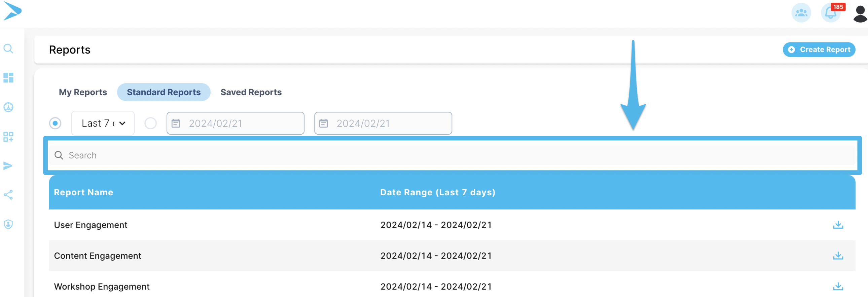868x297 pixels.
Task: Download the Content Engagement report
Action: click(x=838, y=256)
